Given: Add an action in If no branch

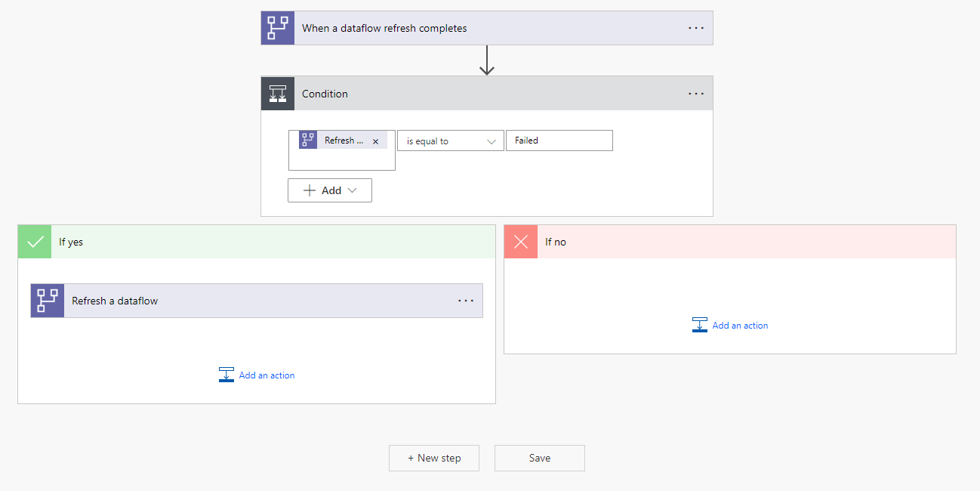Looking at the screenshot, I should 730,326.
